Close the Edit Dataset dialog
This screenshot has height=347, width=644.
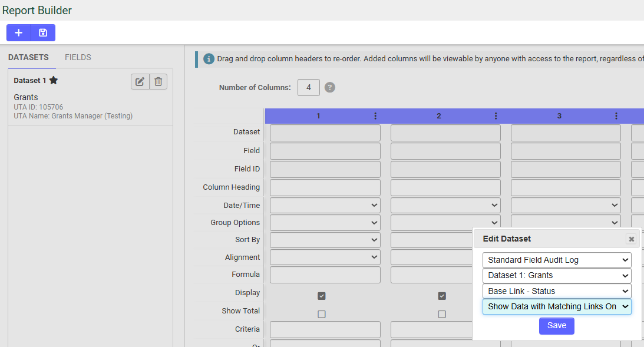pos(631,239)
